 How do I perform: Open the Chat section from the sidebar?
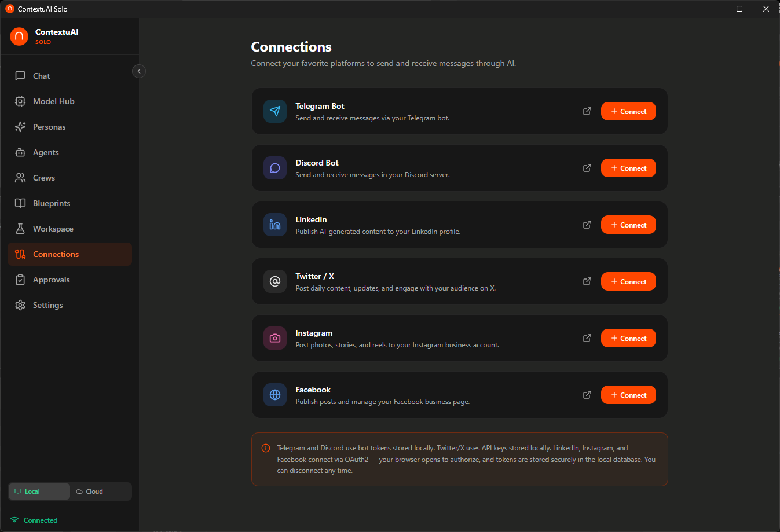pos(39,76)
